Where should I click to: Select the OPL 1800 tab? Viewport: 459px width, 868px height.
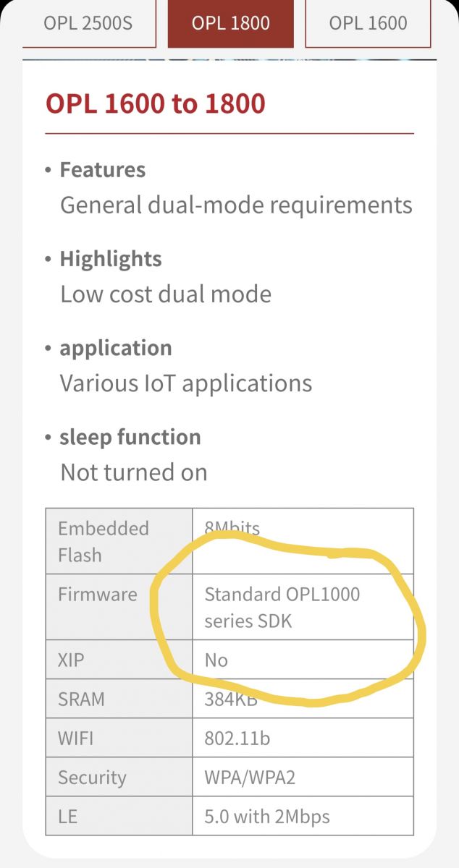[x=231, y=23]
